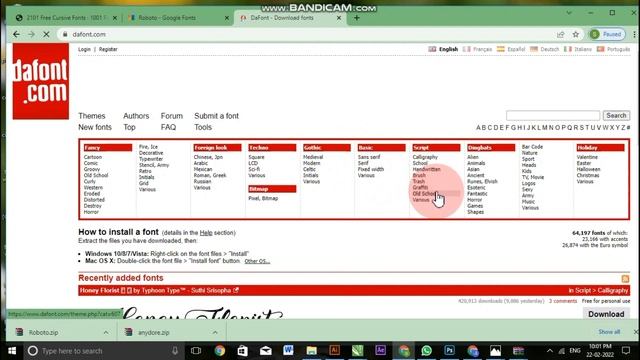
Task: Click the Windows Start button
Action: click(x=12, y=351)
